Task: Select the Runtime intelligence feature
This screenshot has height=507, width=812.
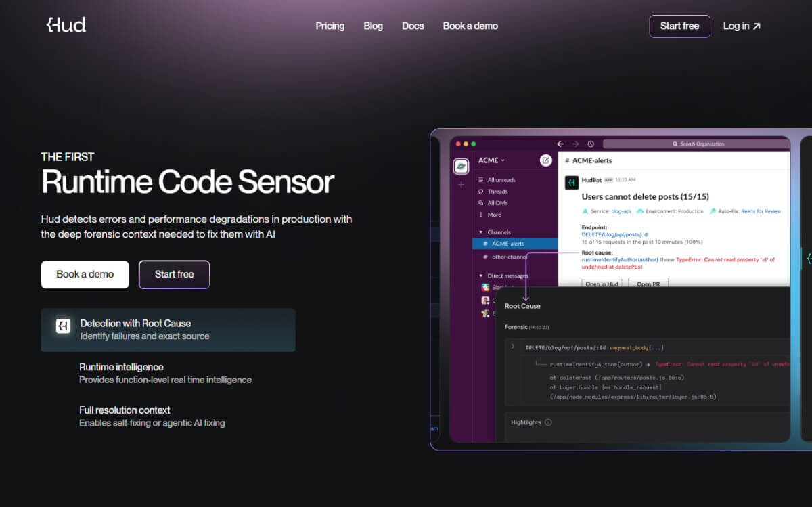Action: coord(165,373)
